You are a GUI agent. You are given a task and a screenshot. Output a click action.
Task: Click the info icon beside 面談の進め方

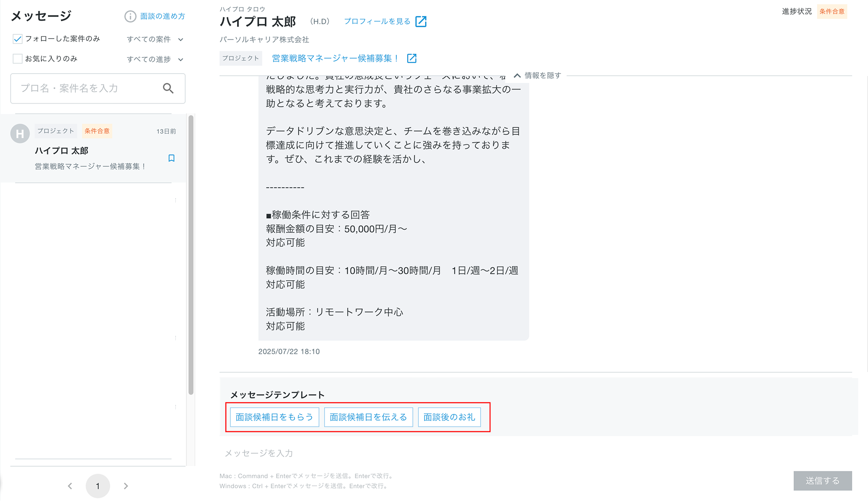pos(130,16)
